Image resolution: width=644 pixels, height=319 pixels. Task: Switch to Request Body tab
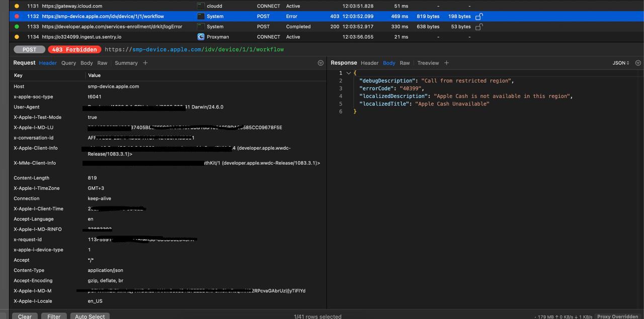point(87,63)
